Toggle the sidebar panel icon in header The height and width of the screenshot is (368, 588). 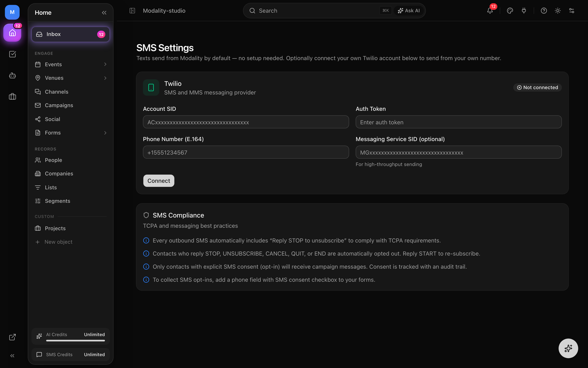point(132,11)
